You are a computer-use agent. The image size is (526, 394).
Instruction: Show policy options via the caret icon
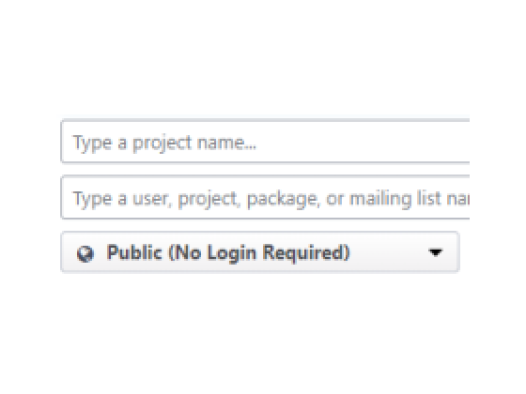pyautogui.click(x=435, y=252)
